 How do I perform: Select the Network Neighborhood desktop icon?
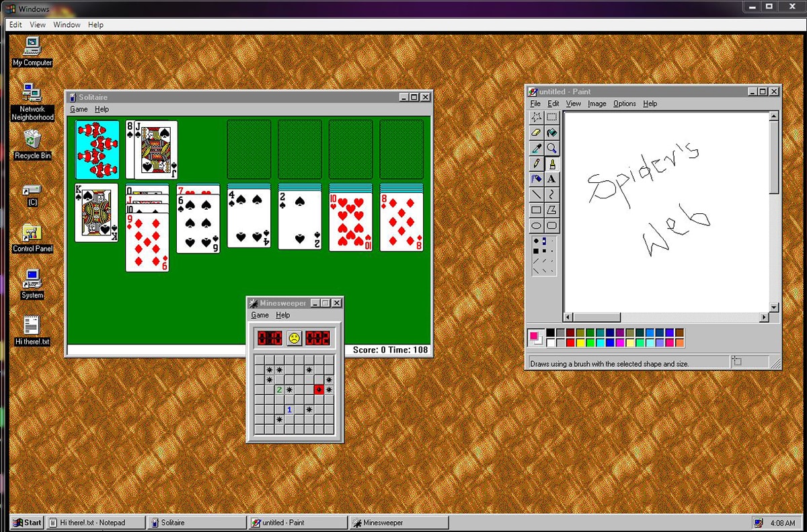32,102
